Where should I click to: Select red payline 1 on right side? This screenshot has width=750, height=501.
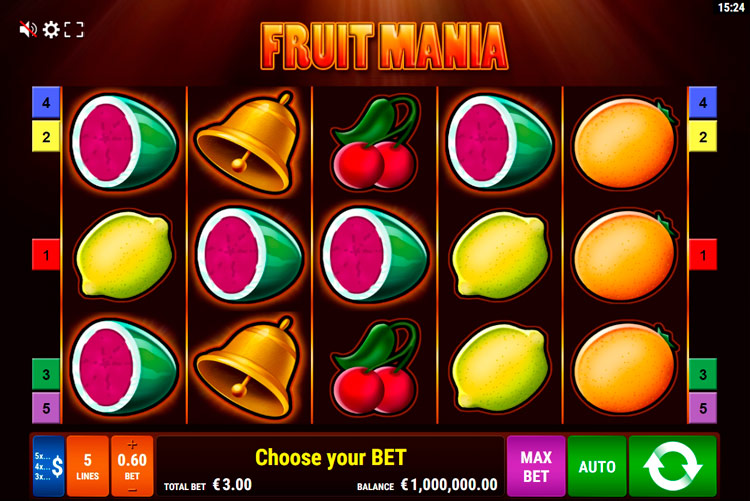click(703, 255)
